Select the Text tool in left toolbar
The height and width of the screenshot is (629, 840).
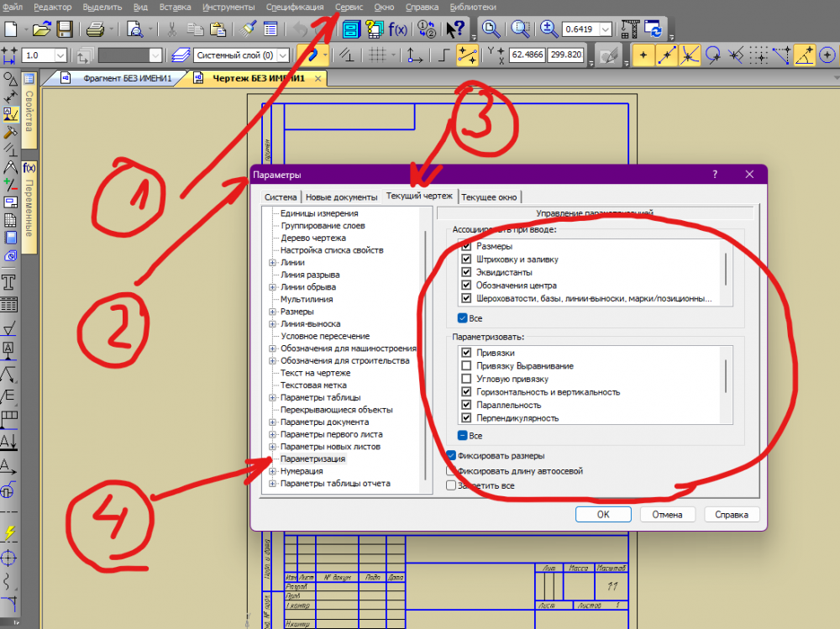11,282
